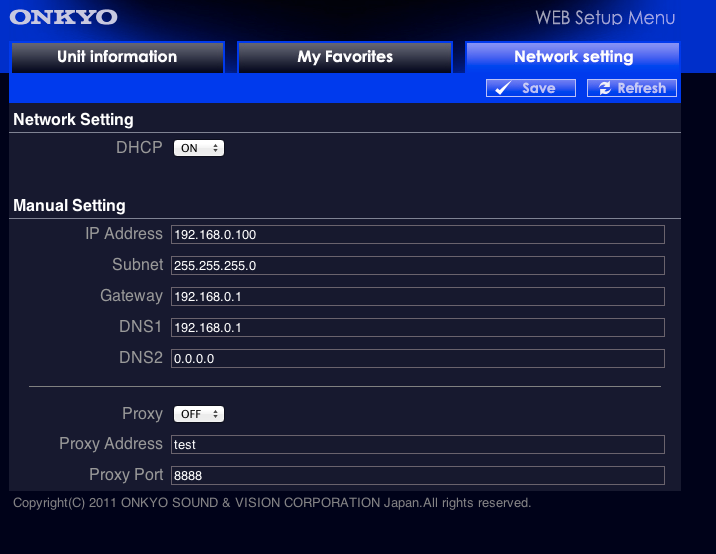The image size is (716, 554).
Task: Focus the Subnet mask field
Action: [x=417, y=266]
